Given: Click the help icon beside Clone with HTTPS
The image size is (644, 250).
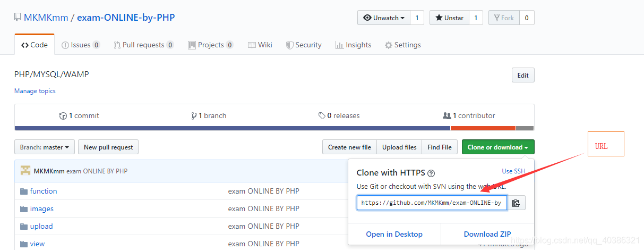Looking at the screenshot, I should [431, 173].
